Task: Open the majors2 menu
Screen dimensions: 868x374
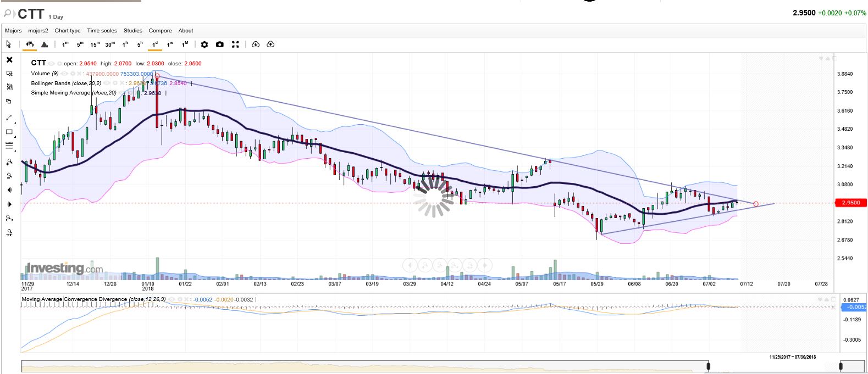Action: pyautogui.click(x=38, y=31)
